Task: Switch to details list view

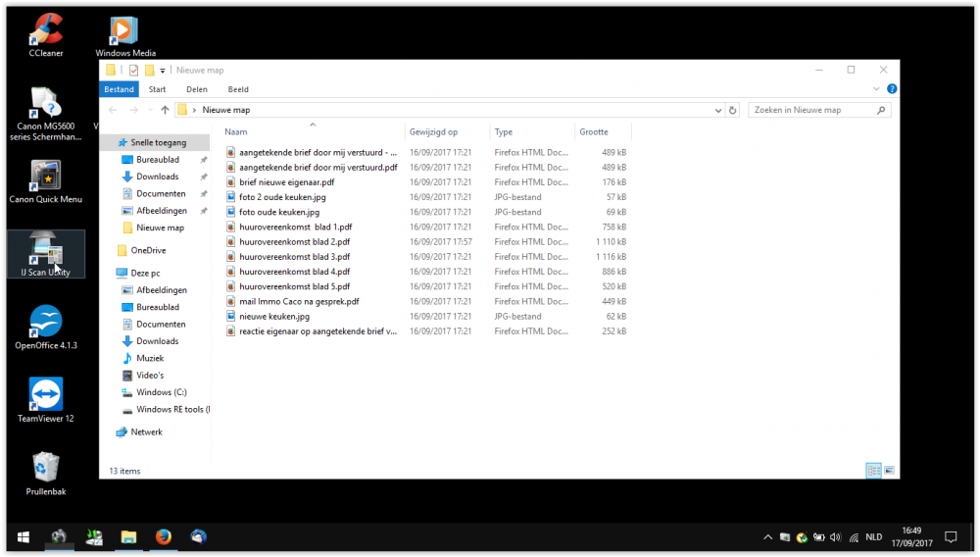Action: tap(873, 471)
